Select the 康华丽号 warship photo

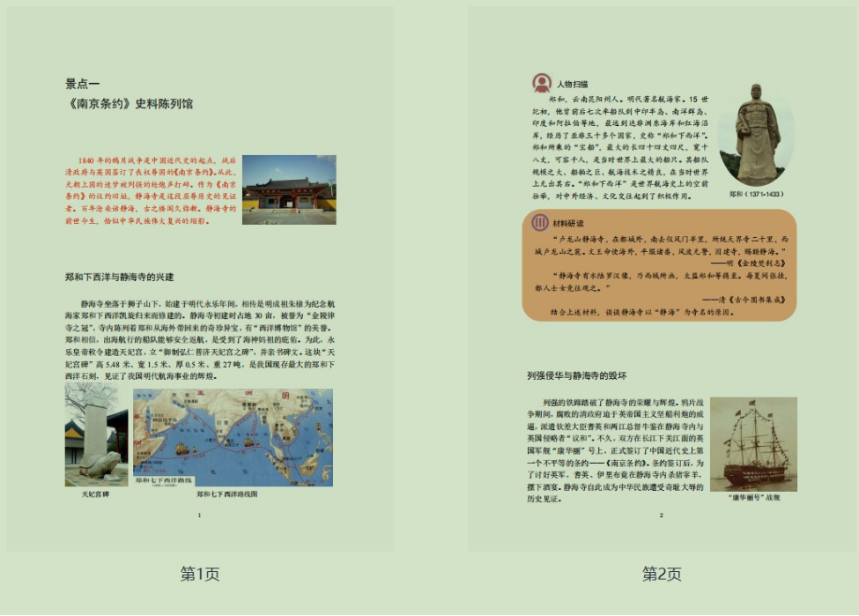point(753,443)
